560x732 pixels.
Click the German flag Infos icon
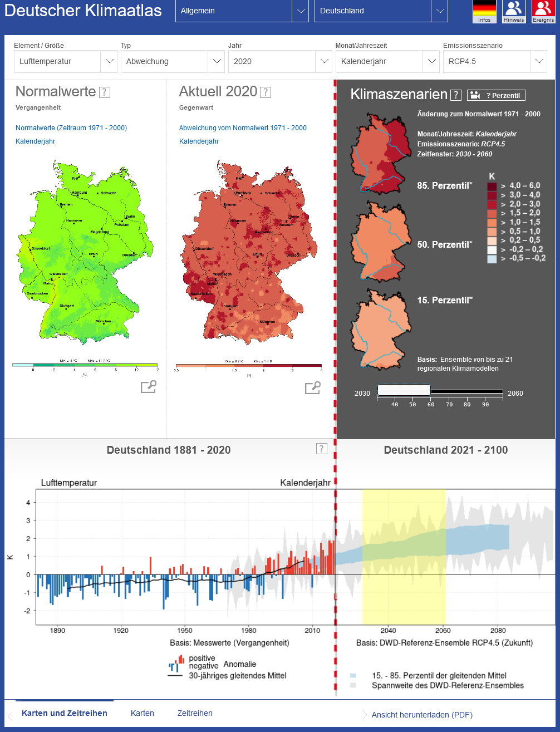(484, 11)
